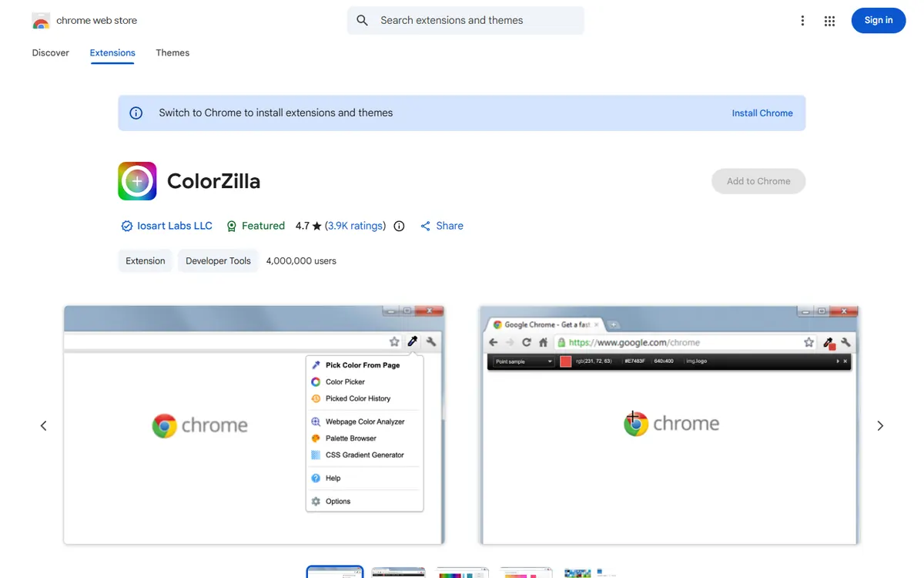Click the ColorZilla title heading
The image size is (924, 578).
213,181
